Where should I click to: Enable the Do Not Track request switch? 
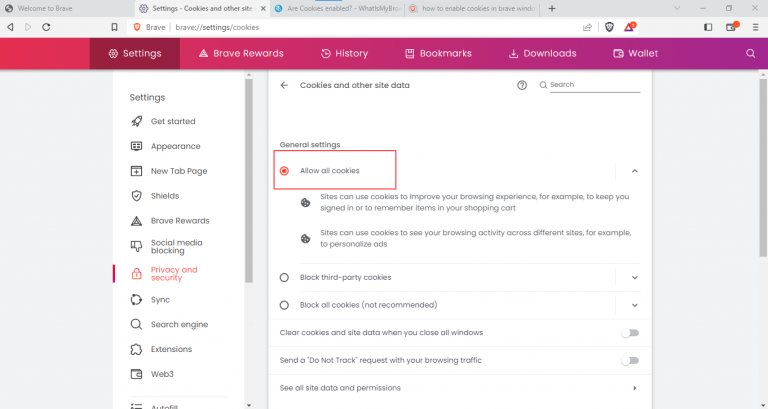coord(629,360)
